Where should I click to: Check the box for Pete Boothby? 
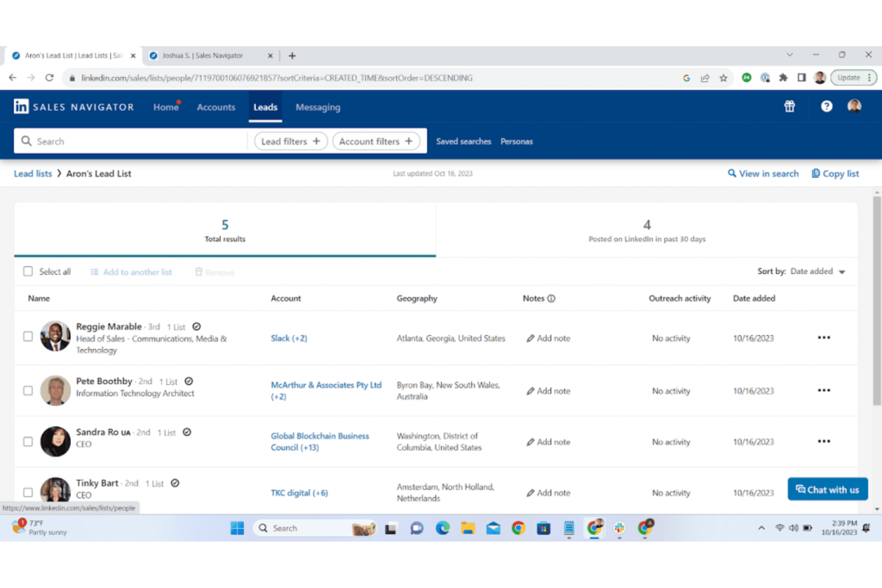[28, 391]
